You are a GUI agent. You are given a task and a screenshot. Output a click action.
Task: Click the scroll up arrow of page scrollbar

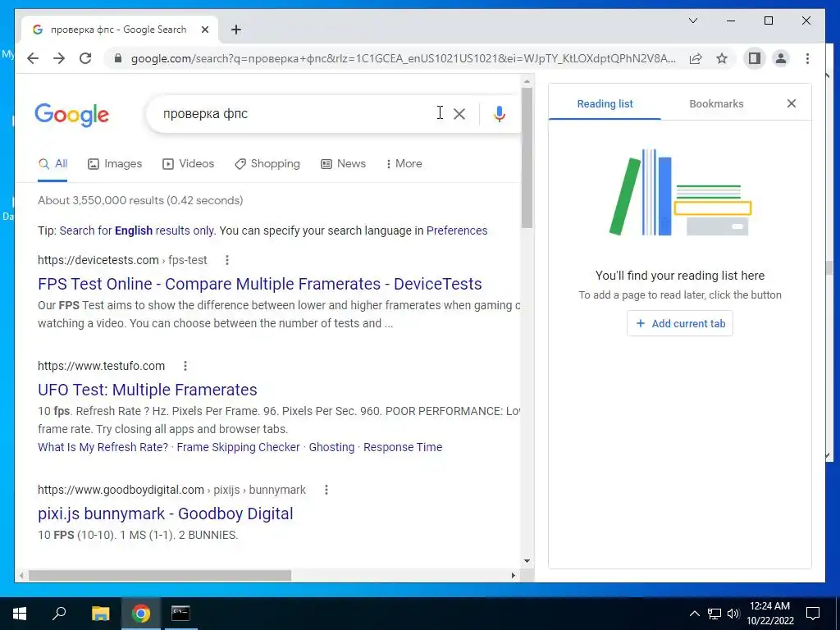point(527,81)
